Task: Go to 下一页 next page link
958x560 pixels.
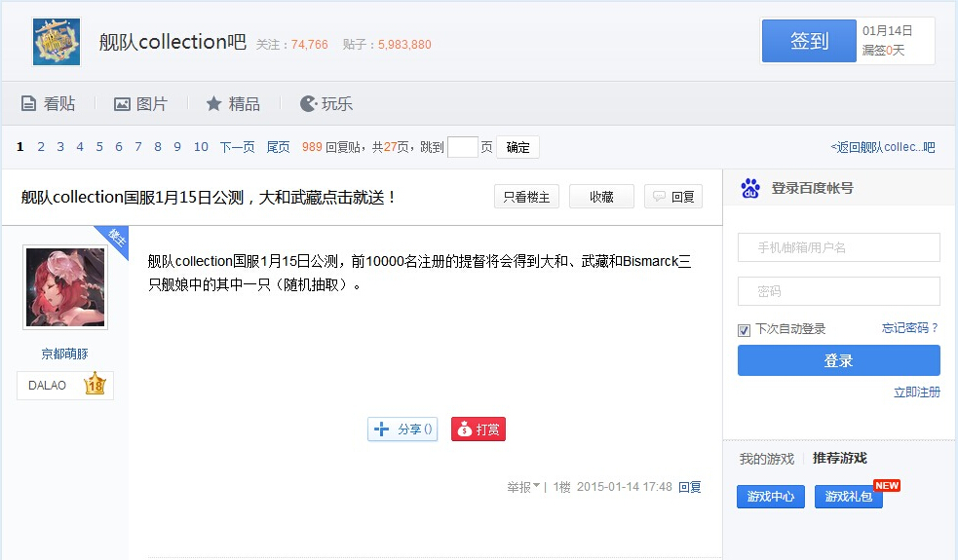Action: click(x=237, y=147)
